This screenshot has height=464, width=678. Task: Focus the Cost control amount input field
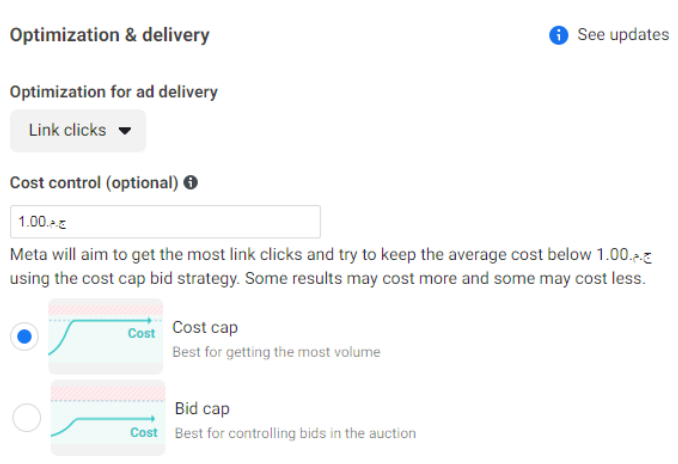point(165,221)
